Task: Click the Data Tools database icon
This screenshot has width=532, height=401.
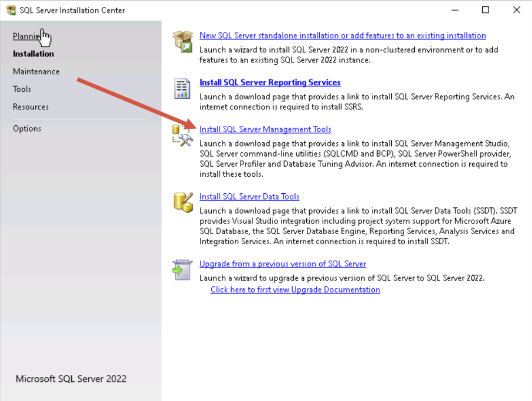Action: [x=183, y=202]
